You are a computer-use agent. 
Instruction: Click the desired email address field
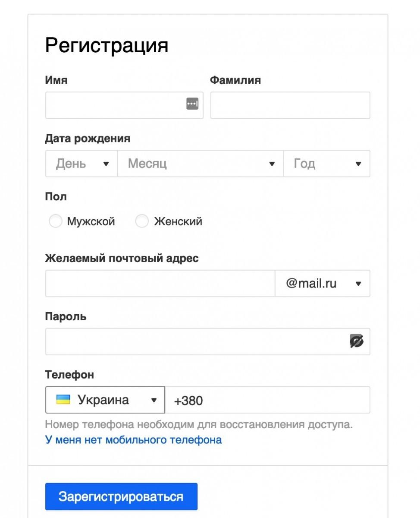[x=160, y=284]
